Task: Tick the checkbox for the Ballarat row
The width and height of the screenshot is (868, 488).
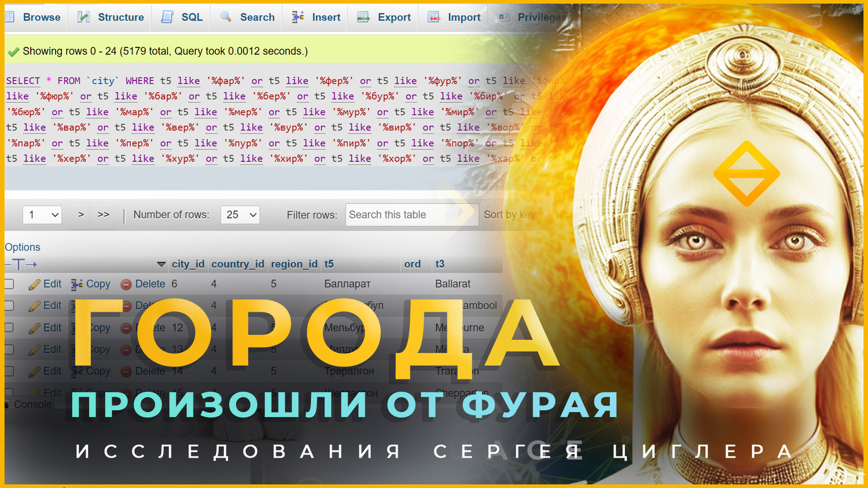Action: coord(9,284)
